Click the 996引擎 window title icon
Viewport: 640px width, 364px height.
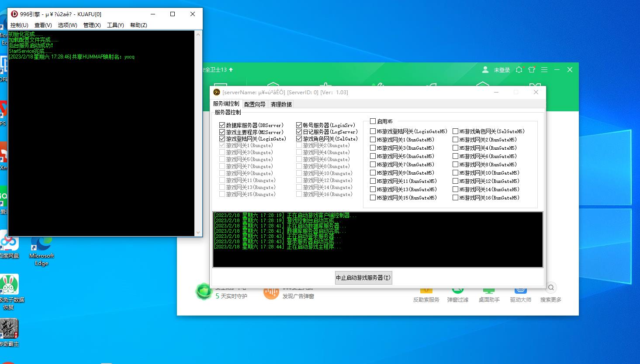pos(14,14)
